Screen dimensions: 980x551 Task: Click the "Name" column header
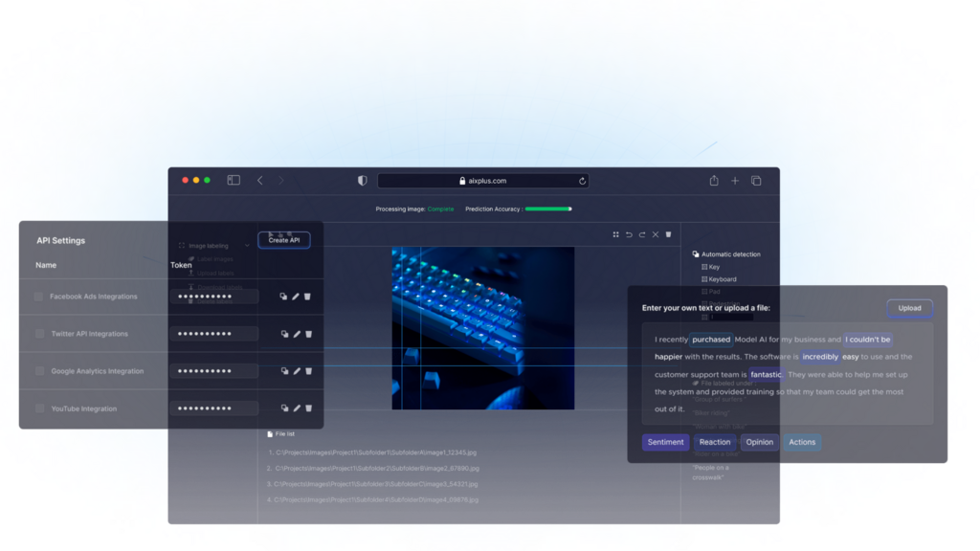[46, 265]
